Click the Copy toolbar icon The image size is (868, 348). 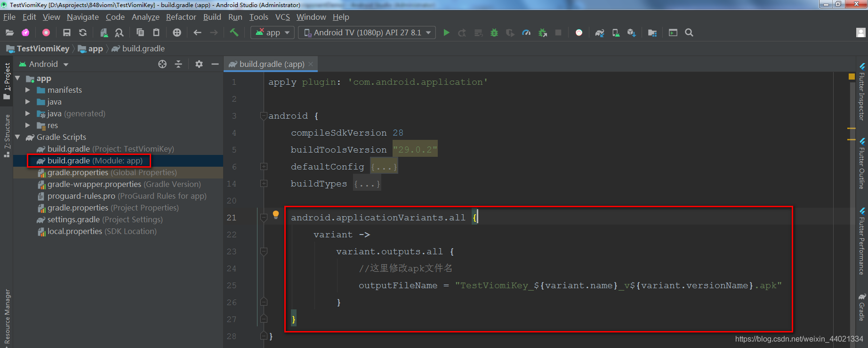pos(140,32)
